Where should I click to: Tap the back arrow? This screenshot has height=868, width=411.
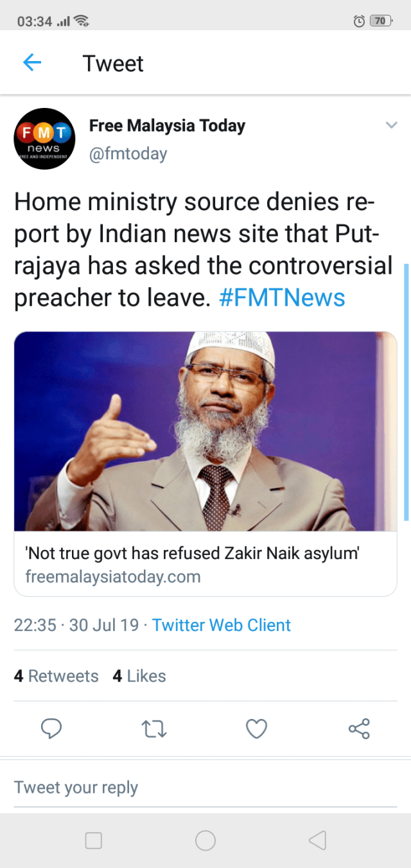31,62
